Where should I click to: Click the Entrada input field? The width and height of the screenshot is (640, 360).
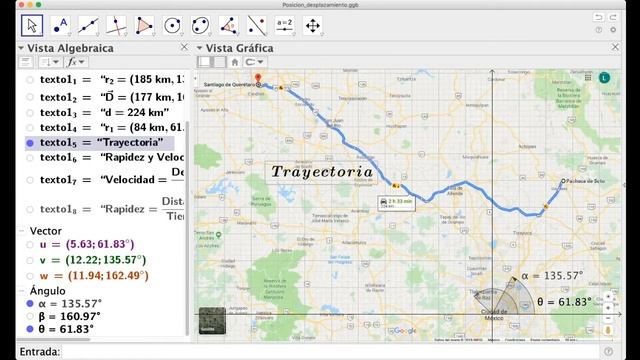[x=331, y=351]
